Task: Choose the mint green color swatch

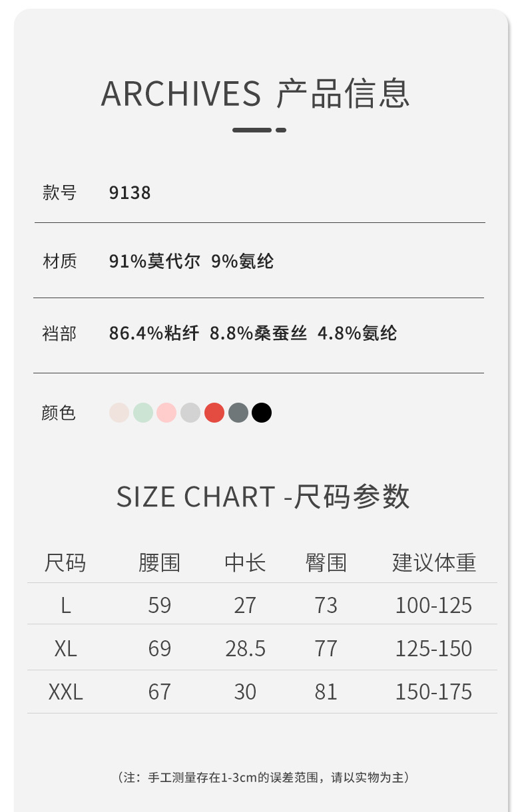Action: 143,413
